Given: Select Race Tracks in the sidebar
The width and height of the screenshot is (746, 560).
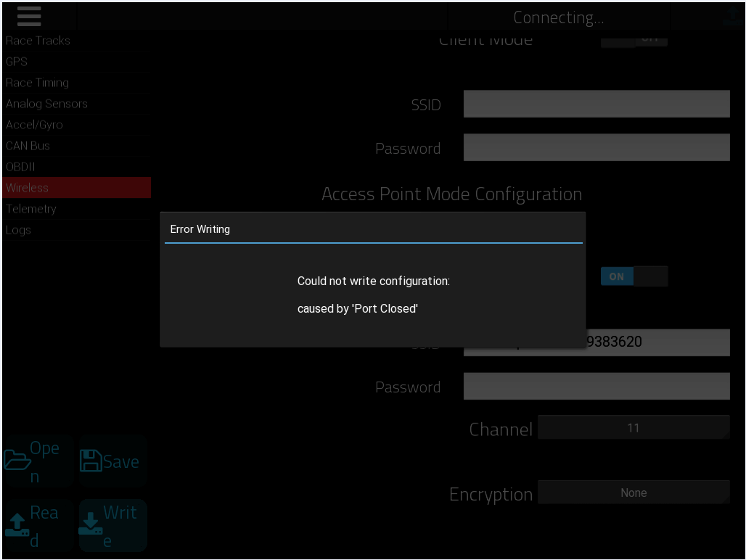Looking at the screenshot, I should click(x=77, y=41).
